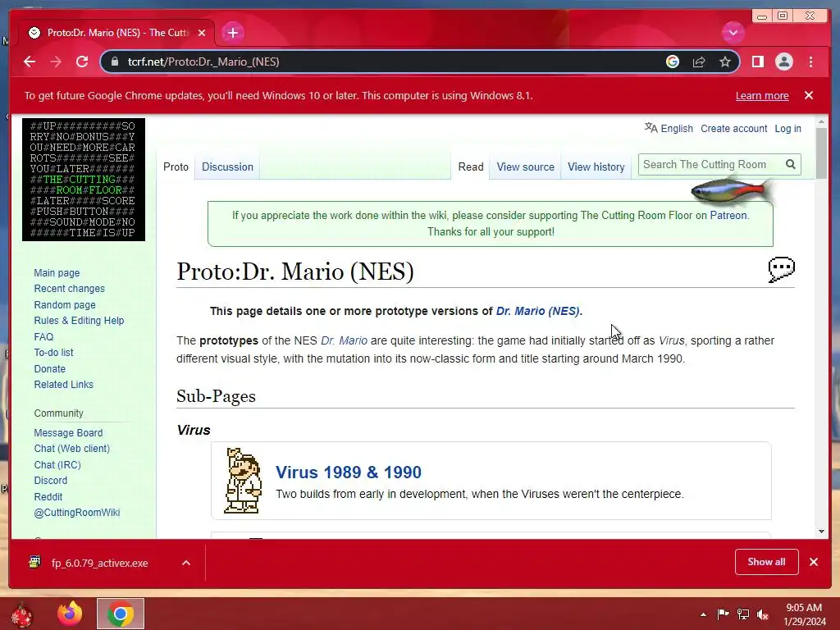Click the search magnifier icon
This screenshot has width=840, height=630.
(791, 164)
